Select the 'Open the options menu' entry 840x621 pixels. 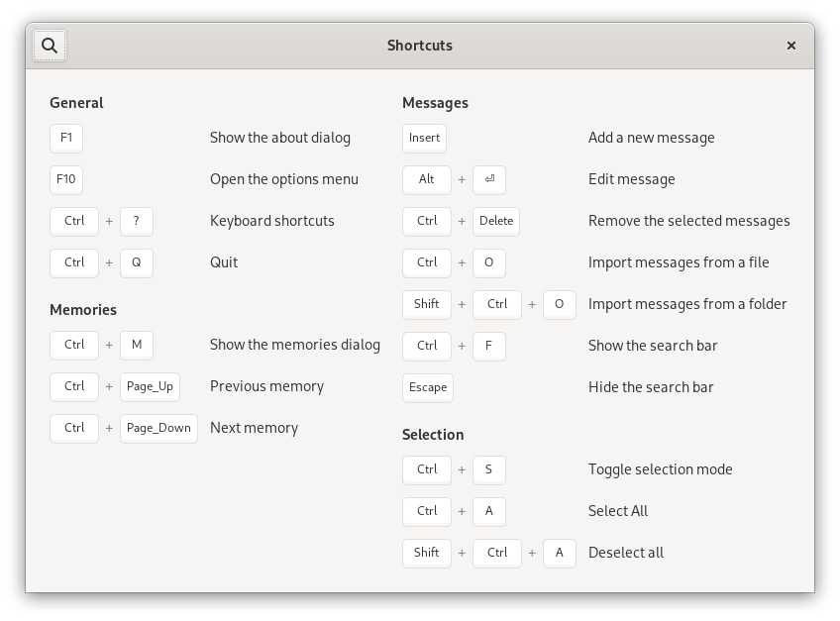[x=215, y=179]
